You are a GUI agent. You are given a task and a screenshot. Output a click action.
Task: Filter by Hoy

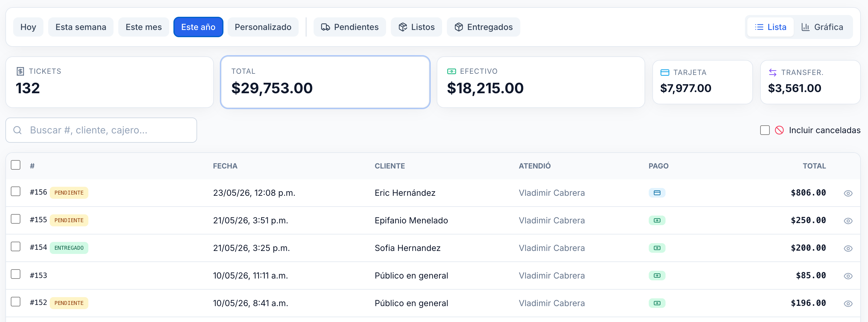tap(28, 27)
